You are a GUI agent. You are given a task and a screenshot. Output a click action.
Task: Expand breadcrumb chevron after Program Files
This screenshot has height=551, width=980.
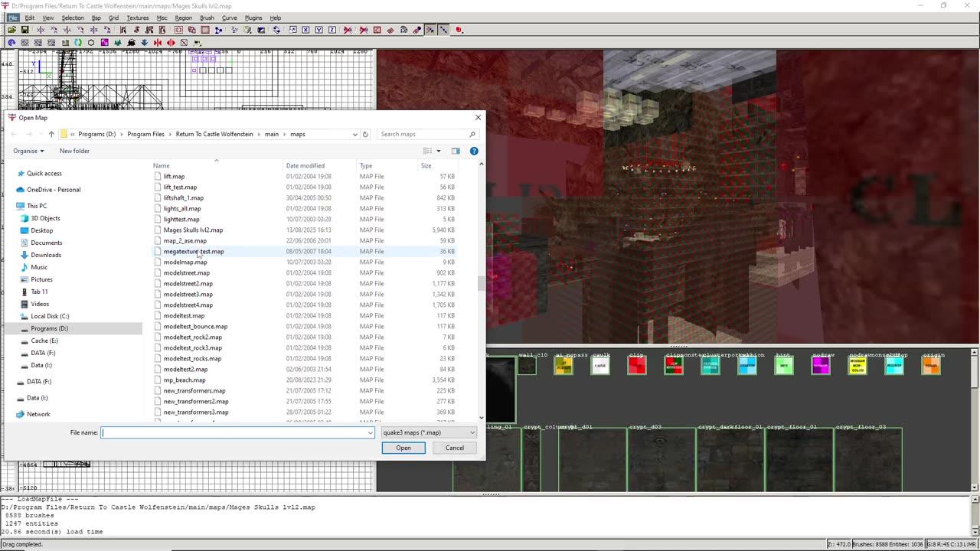pyautogui.click(x=170, y=134)
